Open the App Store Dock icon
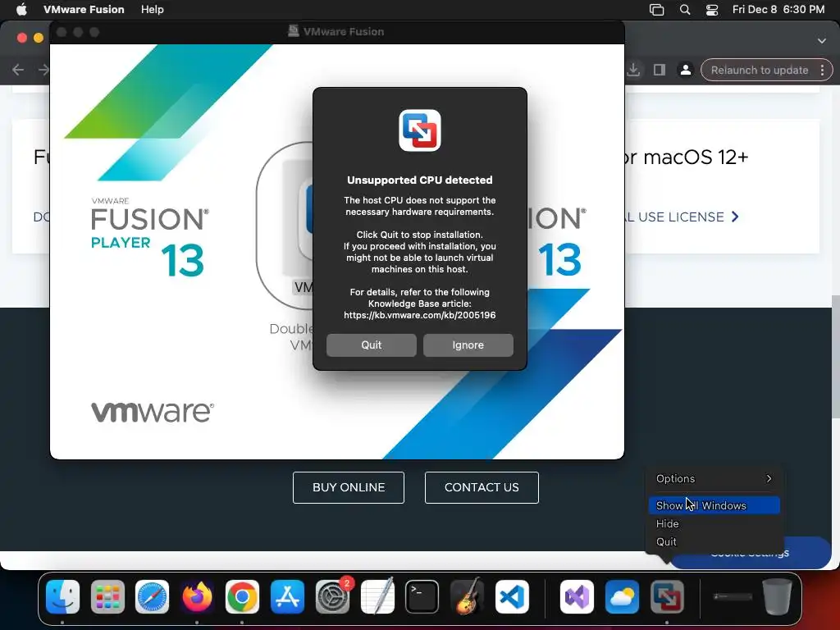This screenshot has height=630, width=840. point(287,596)
